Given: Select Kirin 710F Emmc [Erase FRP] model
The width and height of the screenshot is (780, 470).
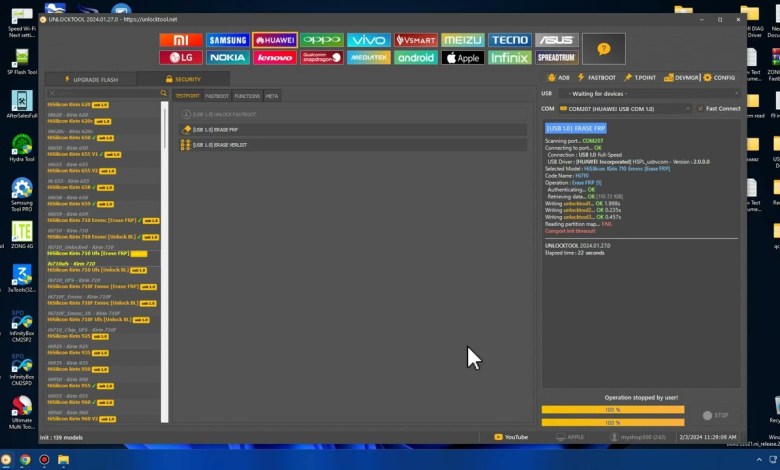Looking at the screenshot, I should click(x=102, y=286).
